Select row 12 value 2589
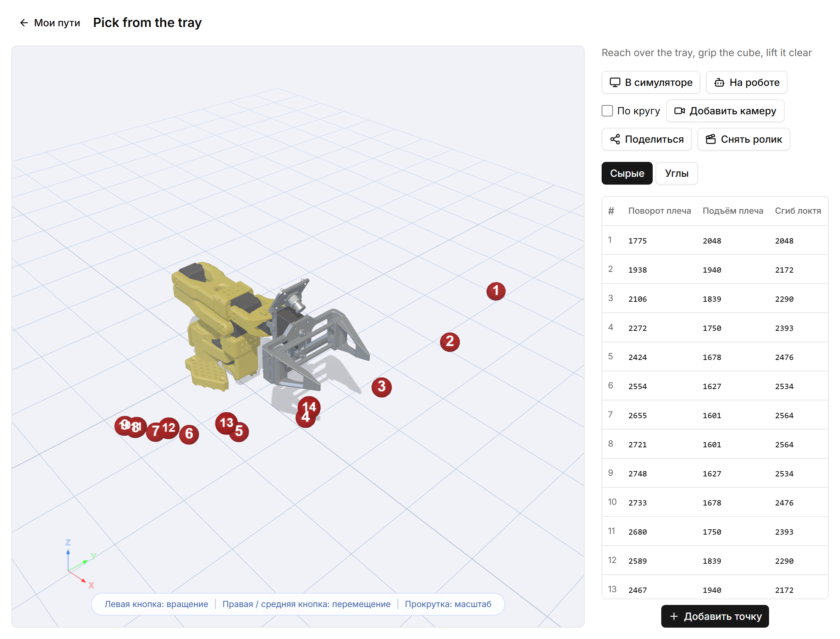This screenshot has height=639, width=840. point(637,561)
